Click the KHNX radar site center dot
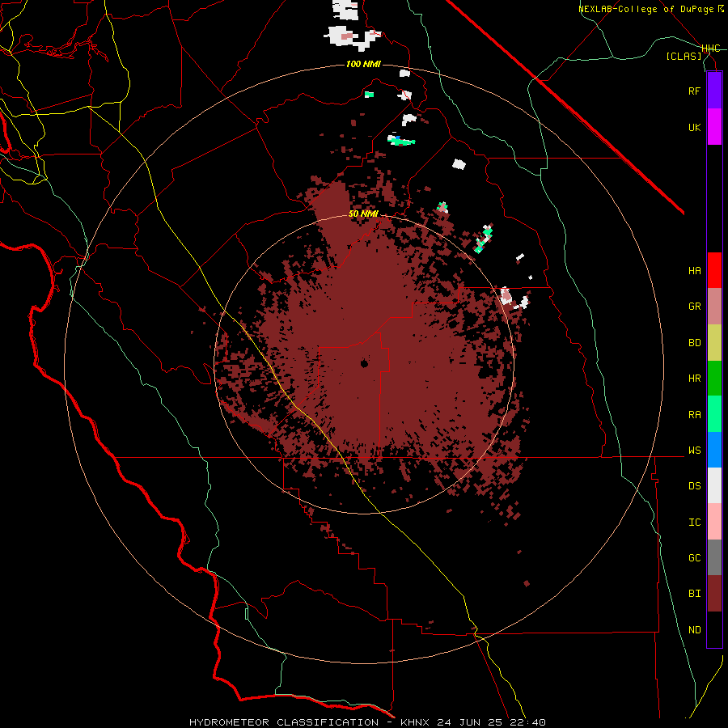This screenshot has height=728, width=728. [365, 363]
